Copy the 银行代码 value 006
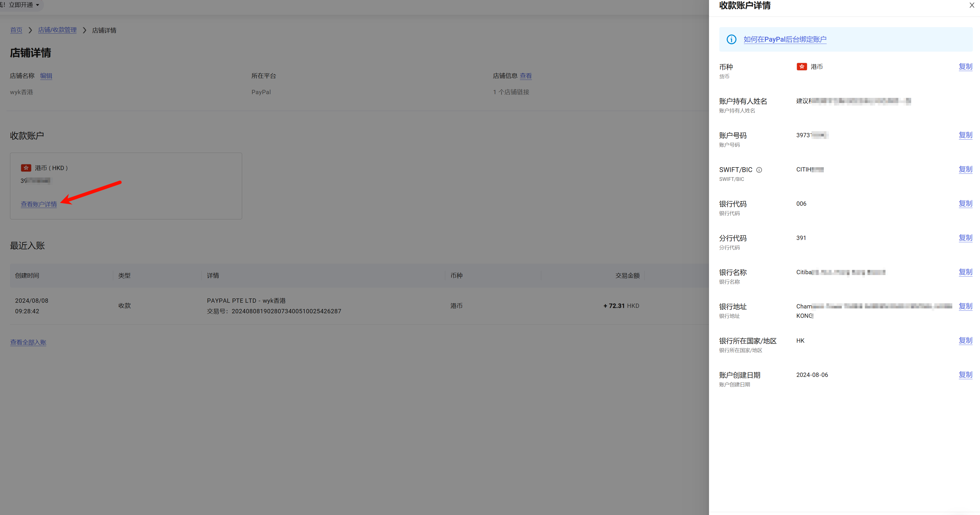The image size is (980, 515). [x=965, y=203]
